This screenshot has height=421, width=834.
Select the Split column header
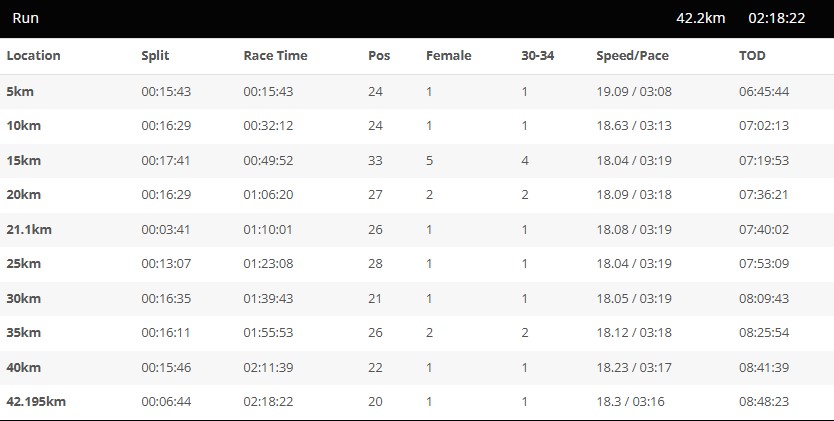(155, 56)
